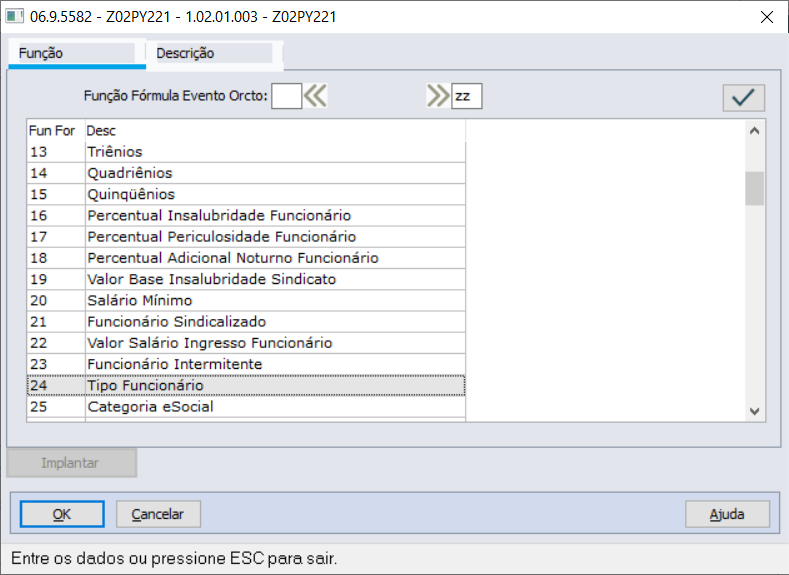Select Valor Salário Ingresso Funcionário row
Viewport: 789px width, 575px height.
point(246,343)
